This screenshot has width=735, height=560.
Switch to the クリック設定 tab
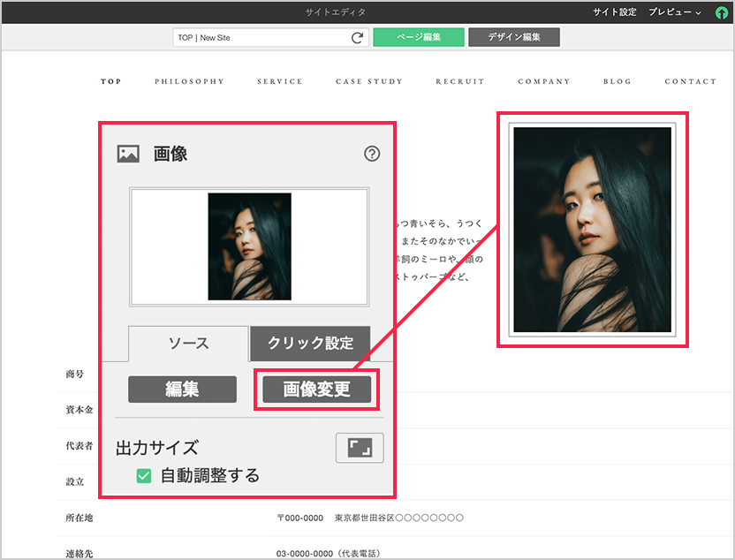click(310, 344)
